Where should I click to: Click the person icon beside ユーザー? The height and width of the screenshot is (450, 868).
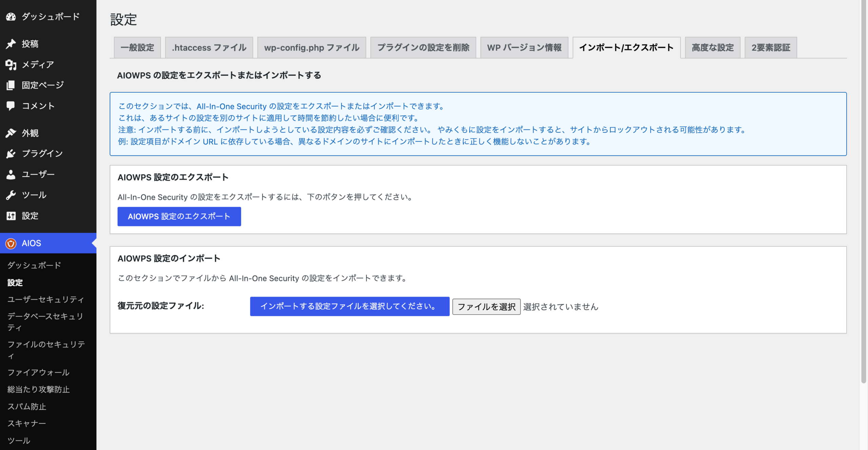pyautogui.click(x=11, y=174)
